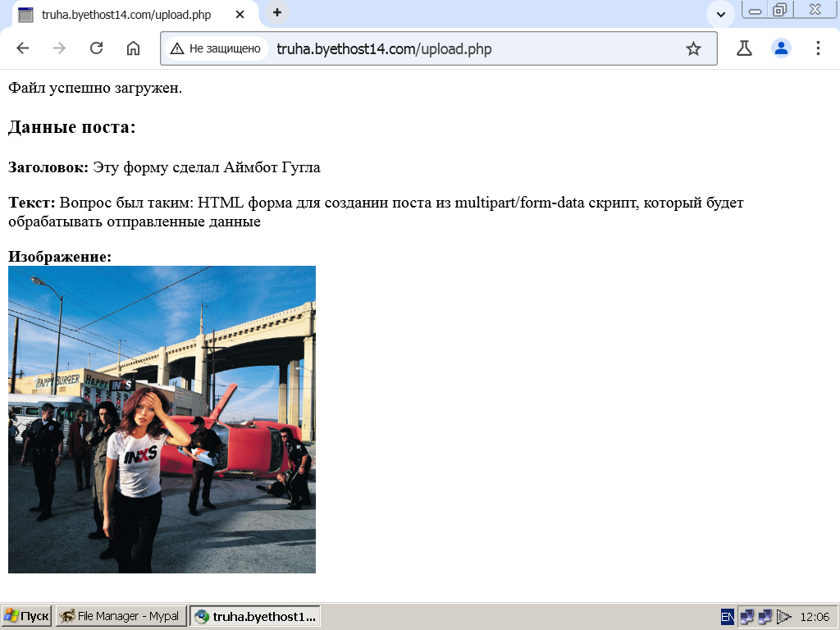The image size is (840, 630).
Task: Click the second network connection tray icon
Action: coord(765,617)
